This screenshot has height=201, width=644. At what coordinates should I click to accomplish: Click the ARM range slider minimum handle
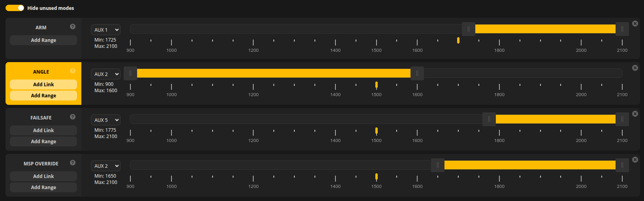click(469, 29)
